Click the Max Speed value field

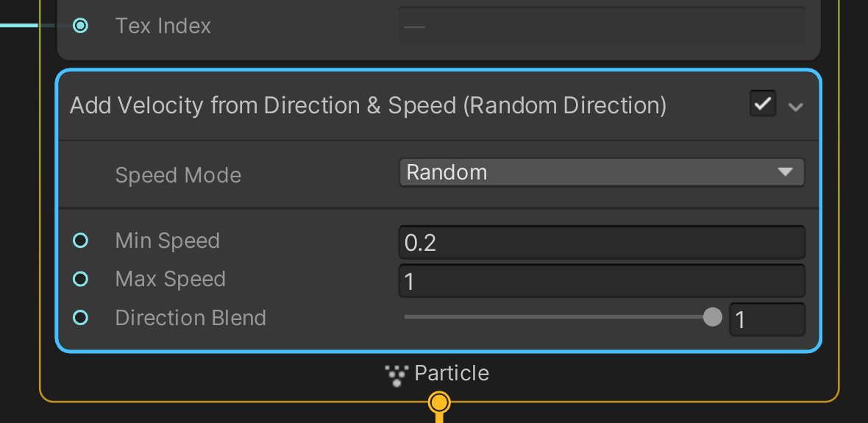(602, 281)
